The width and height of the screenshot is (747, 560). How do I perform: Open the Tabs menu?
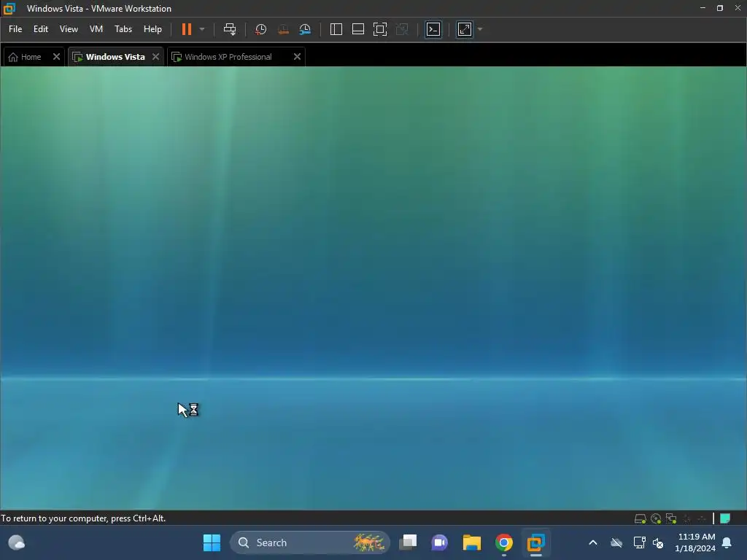[x=123, y=29]
